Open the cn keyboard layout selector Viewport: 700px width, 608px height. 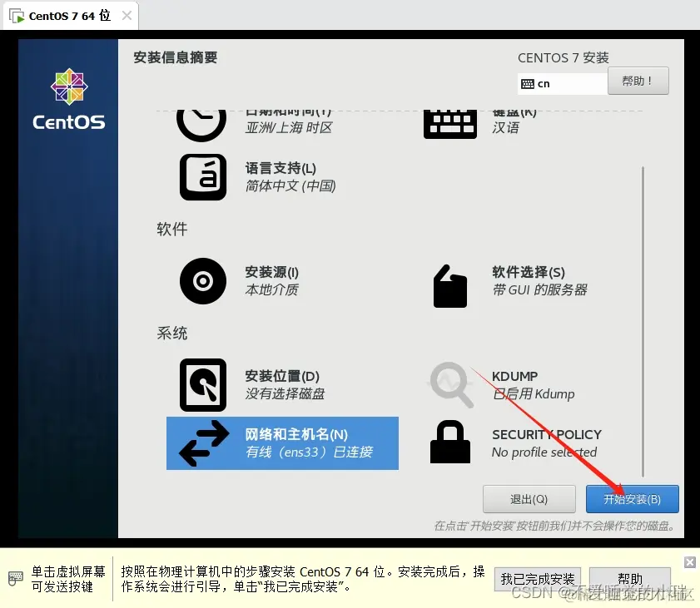563,84
